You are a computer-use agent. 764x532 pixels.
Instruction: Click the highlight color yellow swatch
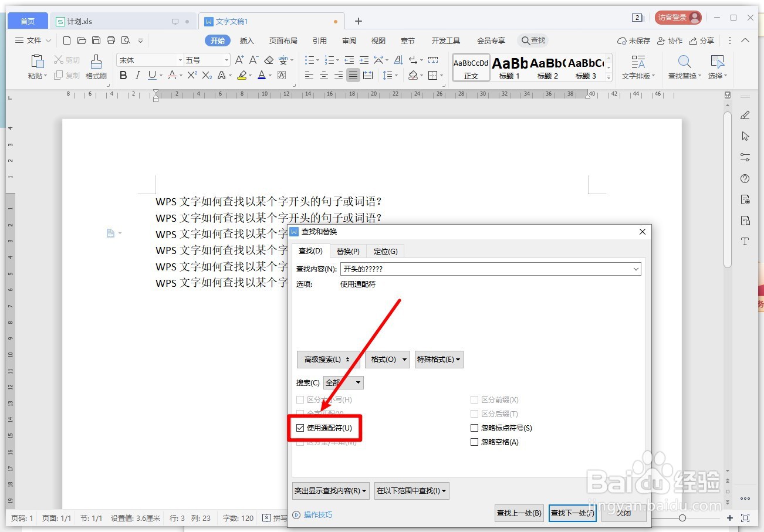[x=241, y=75]
